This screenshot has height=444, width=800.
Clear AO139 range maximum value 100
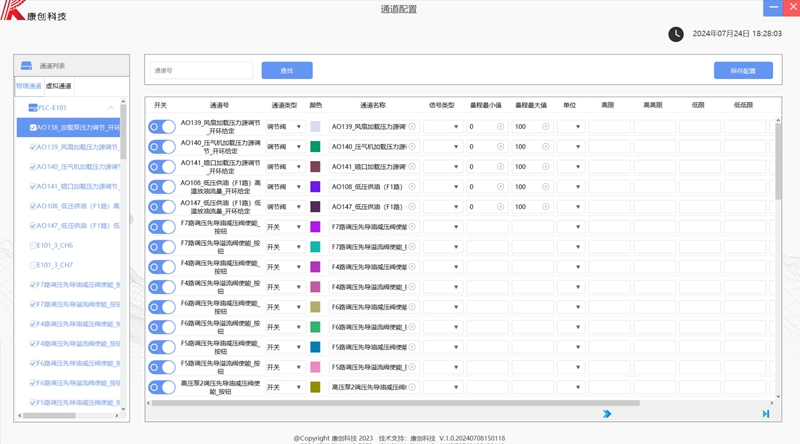click(546, 127)
